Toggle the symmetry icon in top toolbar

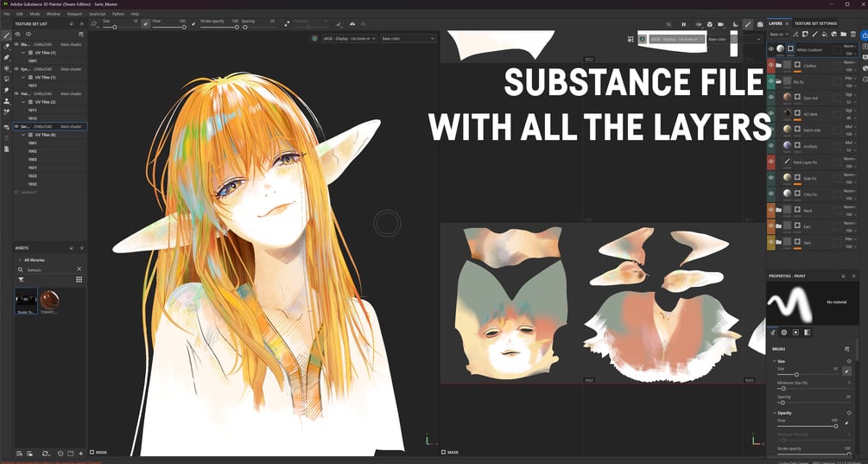point(352,24)
